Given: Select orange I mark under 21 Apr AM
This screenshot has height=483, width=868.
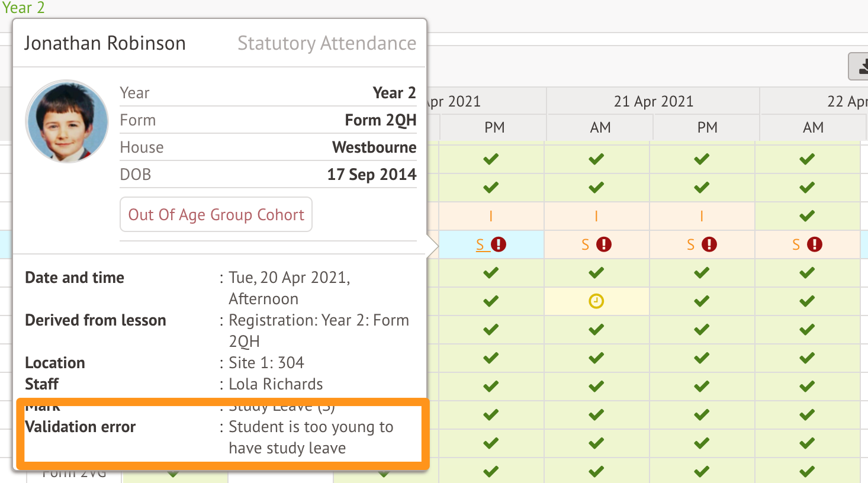Looking at the screenshot, I should pyautogui.click(x=596, y=217).
